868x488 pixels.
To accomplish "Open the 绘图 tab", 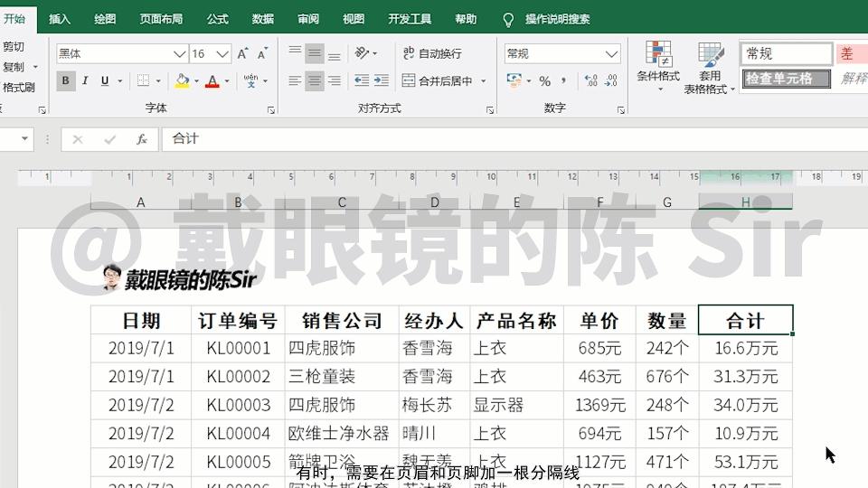I will coord(105,19).
